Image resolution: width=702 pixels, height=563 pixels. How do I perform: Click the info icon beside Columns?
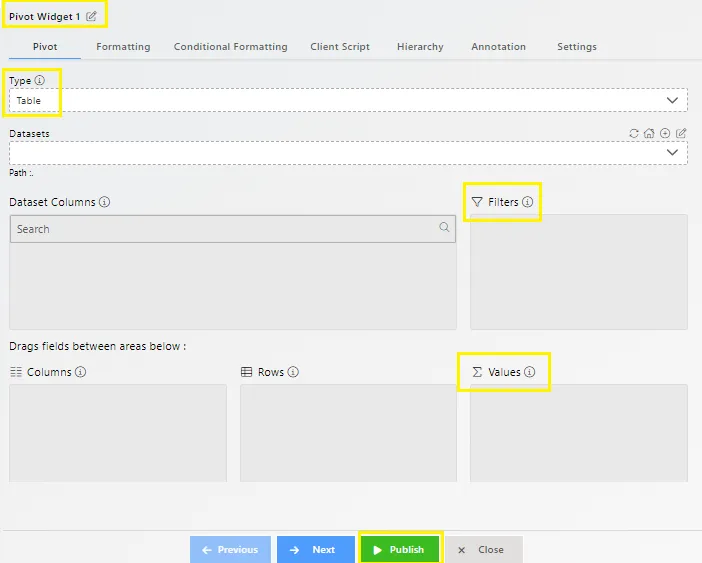(81, 372)
